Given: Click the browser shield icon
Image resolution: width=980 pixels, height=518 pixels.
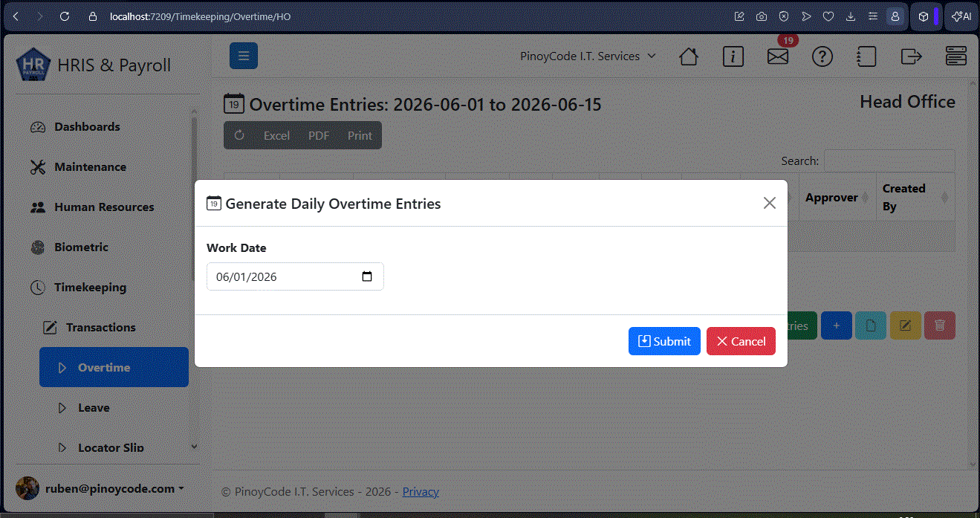Looking at the screenshot, I should tap(784, 16).
